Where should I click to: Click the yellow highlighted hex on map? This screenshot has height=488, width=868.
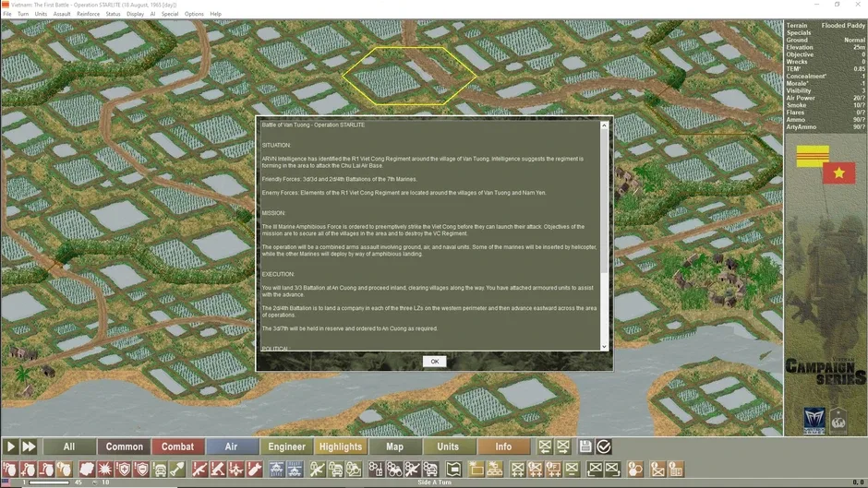pyautogui.click(x=410, y=76)
